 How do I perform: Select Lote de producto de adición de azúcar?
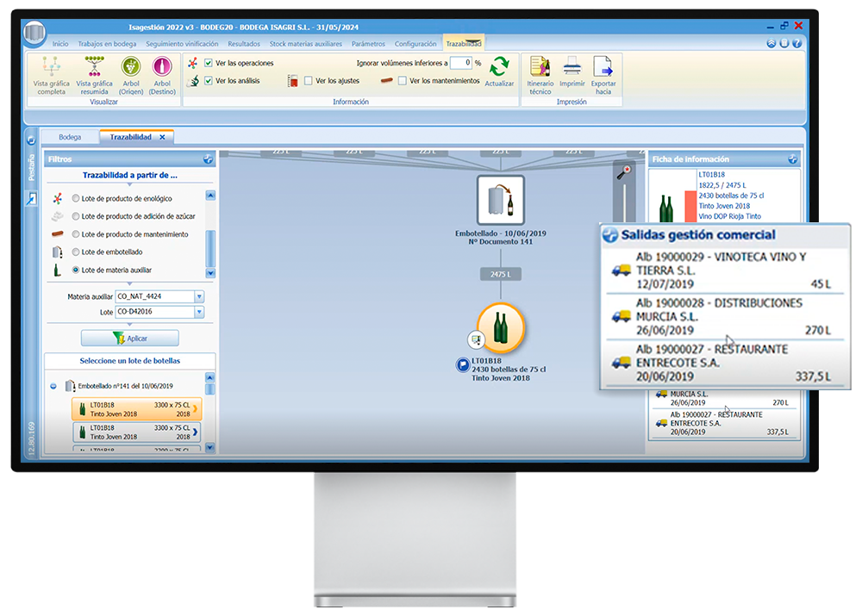pyautogui.click(x=76, y=216)
